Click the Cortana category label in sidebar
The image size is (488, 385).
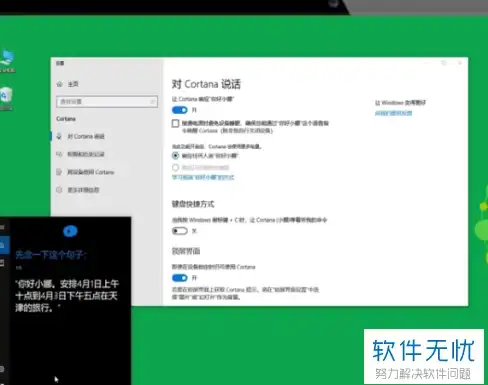[66, 119]
